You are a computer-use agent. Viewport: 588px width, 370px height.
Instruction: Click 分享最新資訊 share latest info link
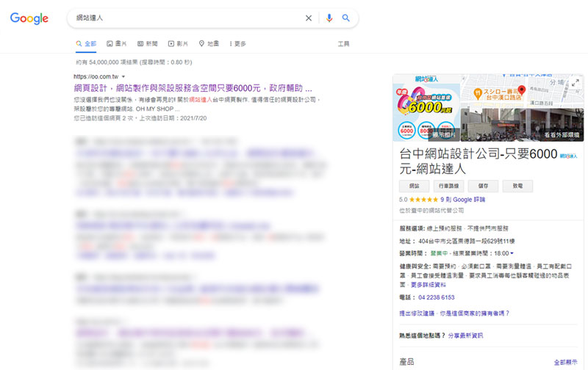[465, 335]
